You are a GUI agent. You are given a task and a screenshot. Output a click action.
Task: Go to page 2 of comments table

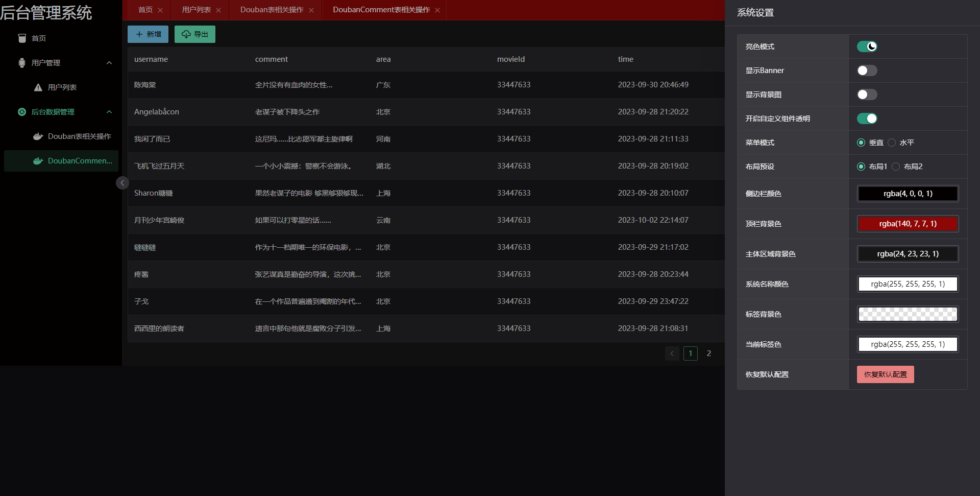pos(708,353)
